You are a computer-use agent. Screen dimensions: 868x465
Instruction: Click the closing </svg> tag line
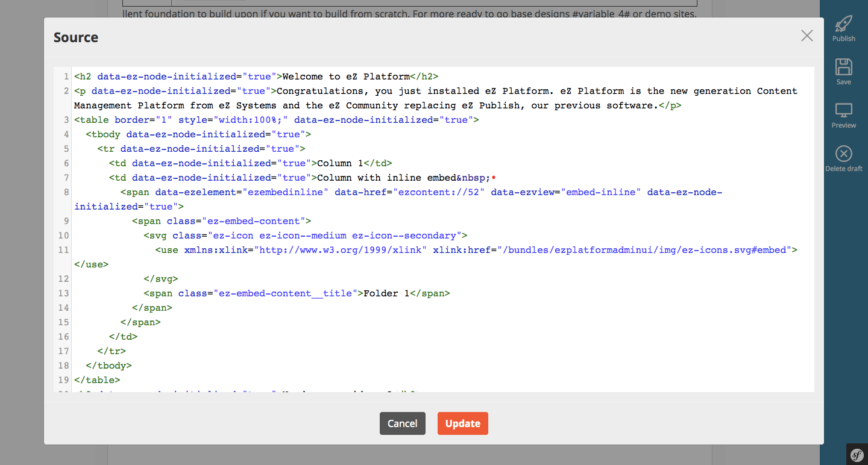point(160,279)
